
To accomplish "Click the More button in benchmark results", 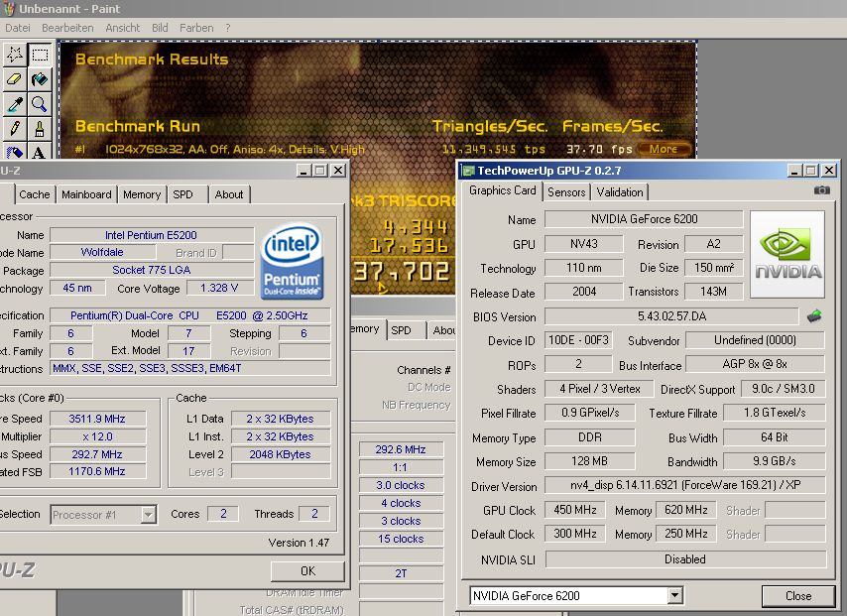I will pos(664,149).
